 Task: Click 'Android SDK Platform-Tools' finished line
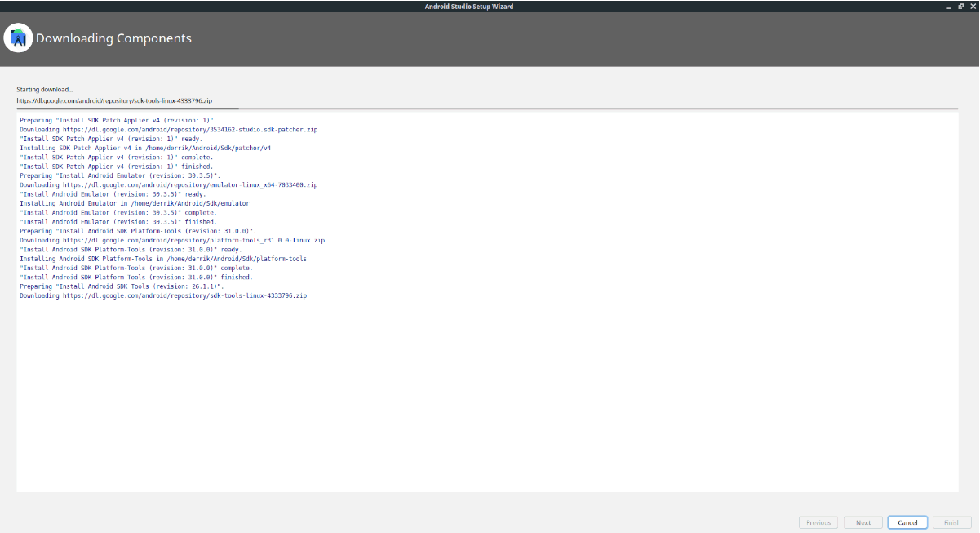coord(136,278)
